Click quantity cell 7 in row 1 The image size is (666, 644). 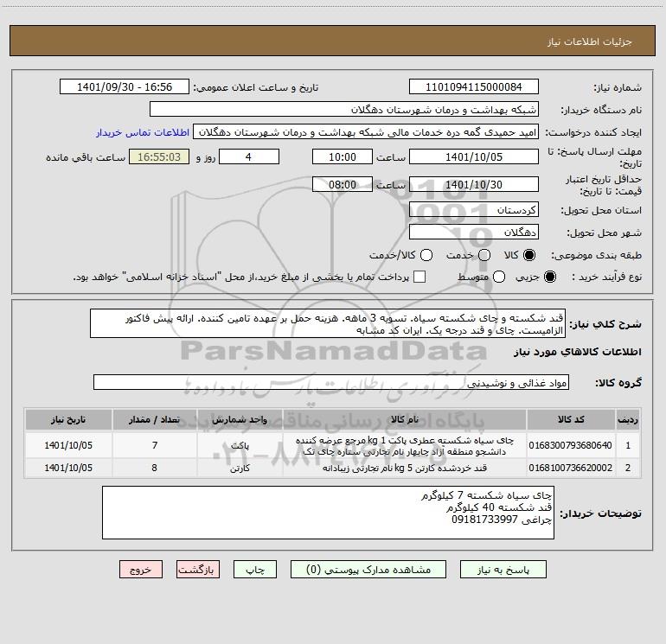point(155,445)
